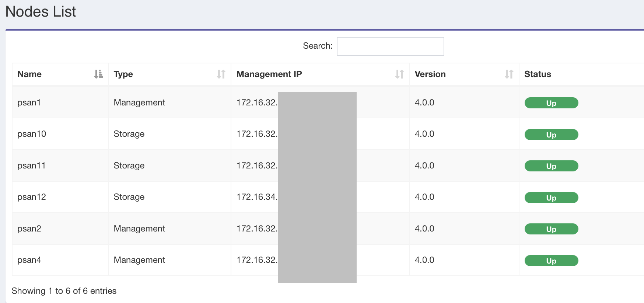Viewport: 644px width, 303px height.
Task: Click the Storage type cell for psan12
Action: point(129,197)
